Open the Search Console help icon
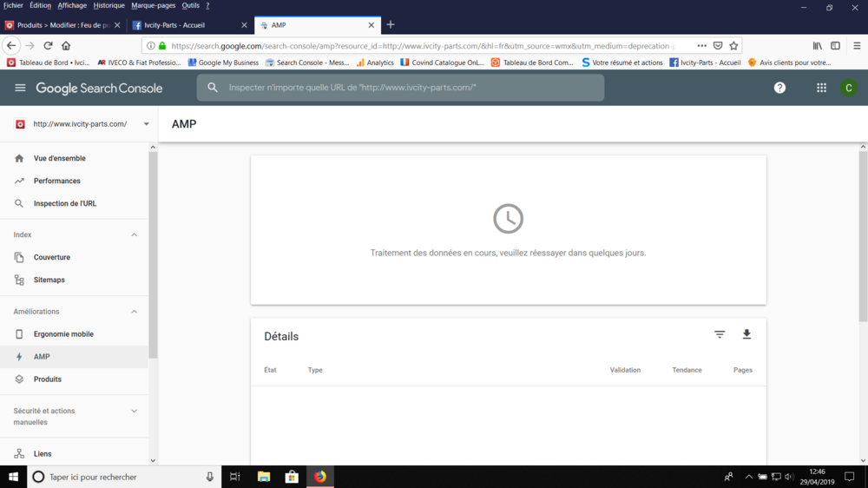This screenshot has height=488, width=868. [x=779, y=88]
